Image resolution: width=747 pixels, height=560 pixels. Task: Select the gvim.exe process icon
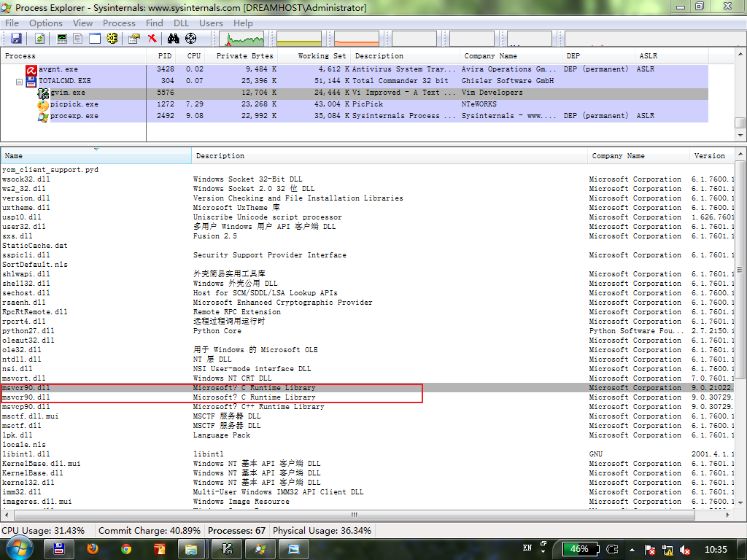coord(43,93)
